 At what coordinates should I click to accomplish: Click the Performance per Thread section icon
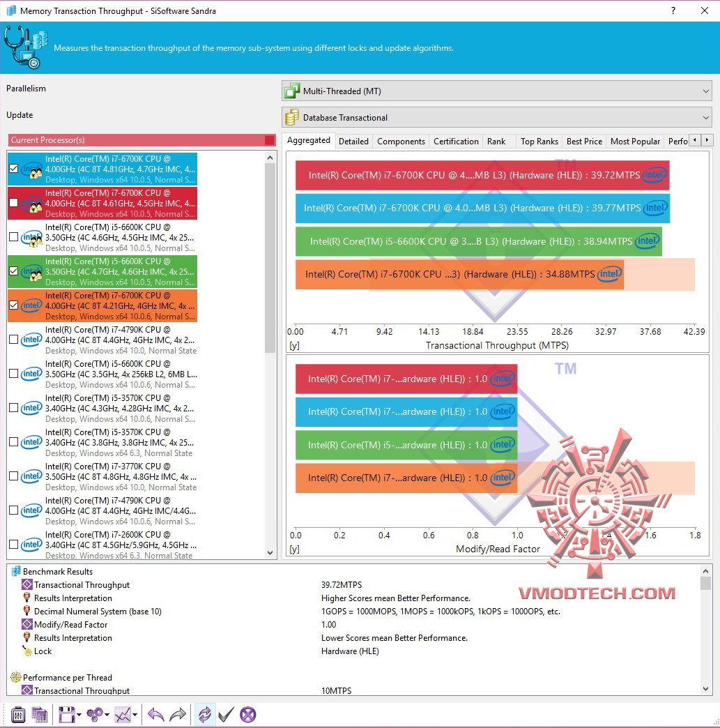coord(16,677)
